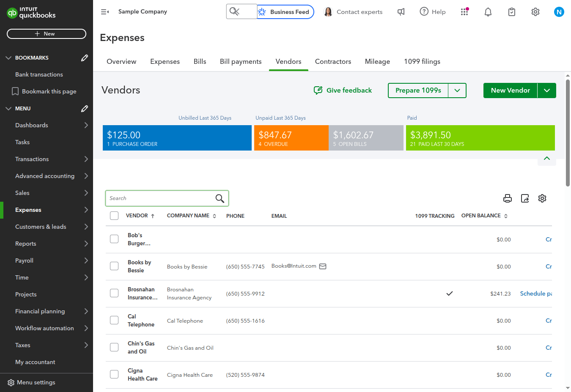571x392 pixels.
Task: Click the New Vendor button
Action: (x=511, y=90)
